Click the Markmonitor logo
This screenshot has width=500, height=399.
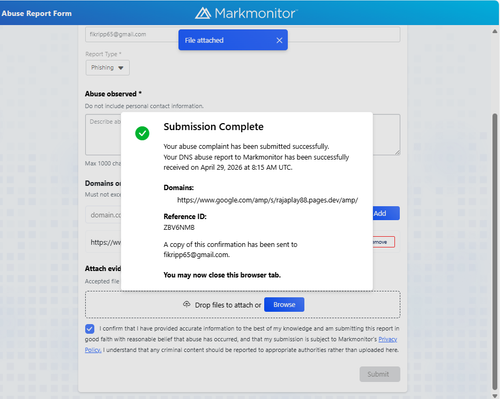(x=246, y=13)
